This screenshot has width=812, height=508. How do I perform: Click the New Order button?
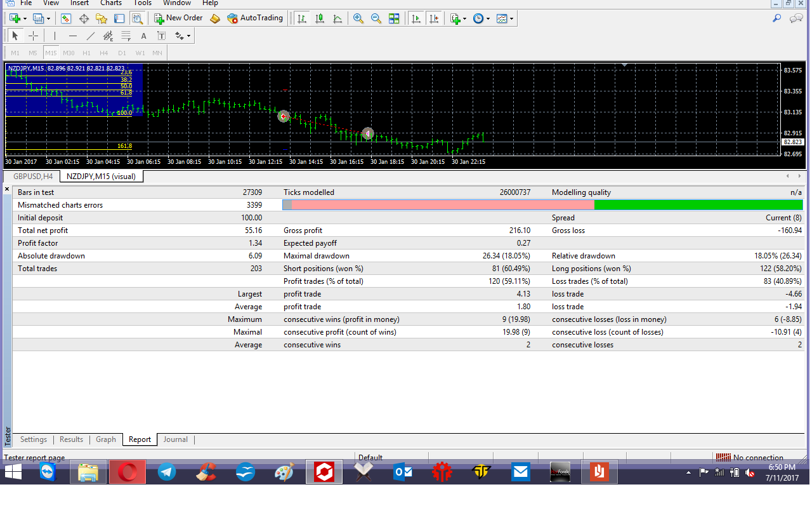click(178, 18)
